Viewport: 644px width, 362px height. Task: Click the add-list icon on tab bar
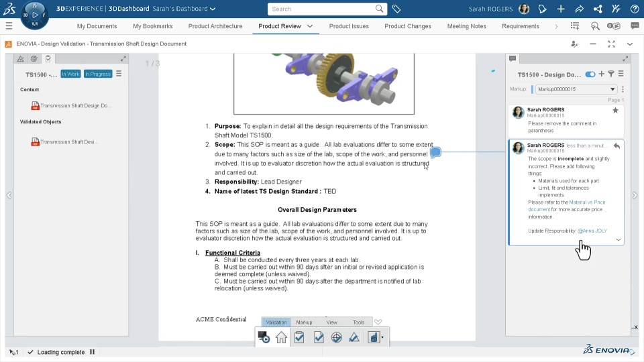[575, 26]
